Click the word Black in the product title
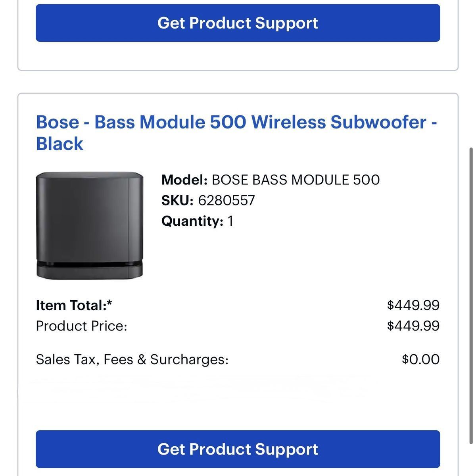Screen dimensions: 476x476 pos(59,144)
